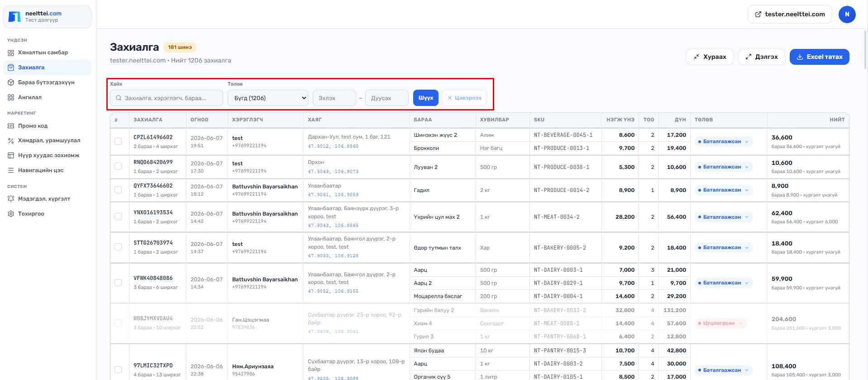The width and height of the screenshot is (868, 380).
Task: Click product name Моцарелла бяслаг
Action: point(438,296)
